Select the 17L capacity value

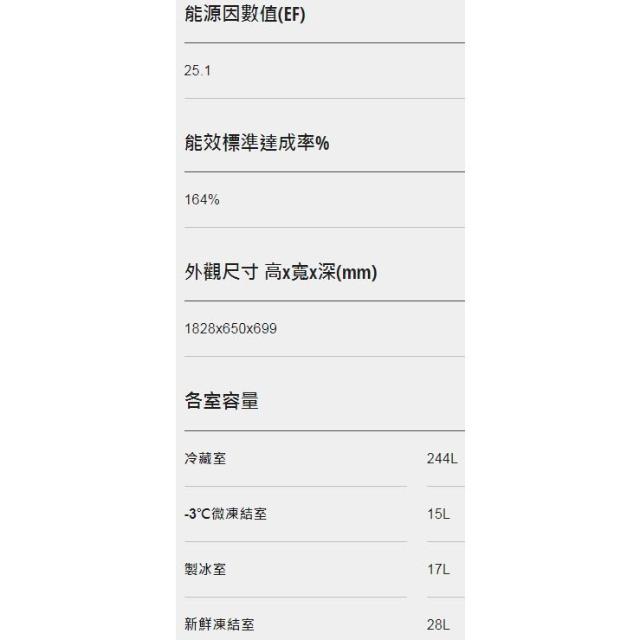tap(438, 570)
